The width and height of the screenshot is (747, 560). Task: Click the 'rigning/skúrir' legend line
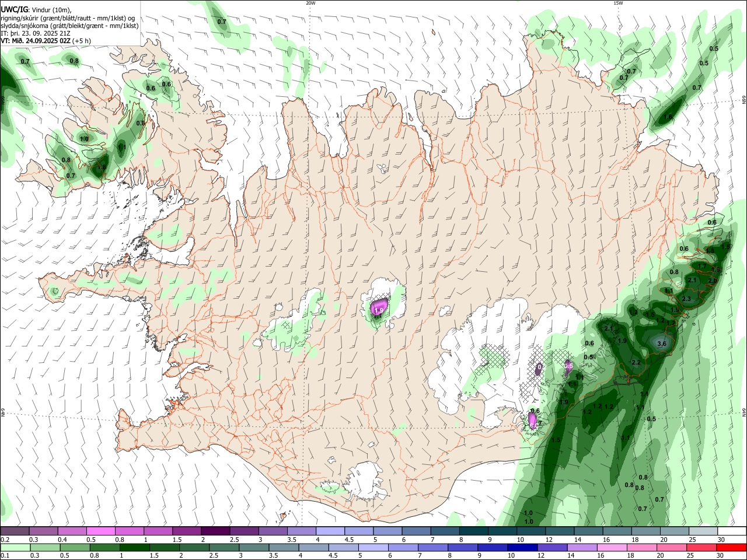coord(68,18)
